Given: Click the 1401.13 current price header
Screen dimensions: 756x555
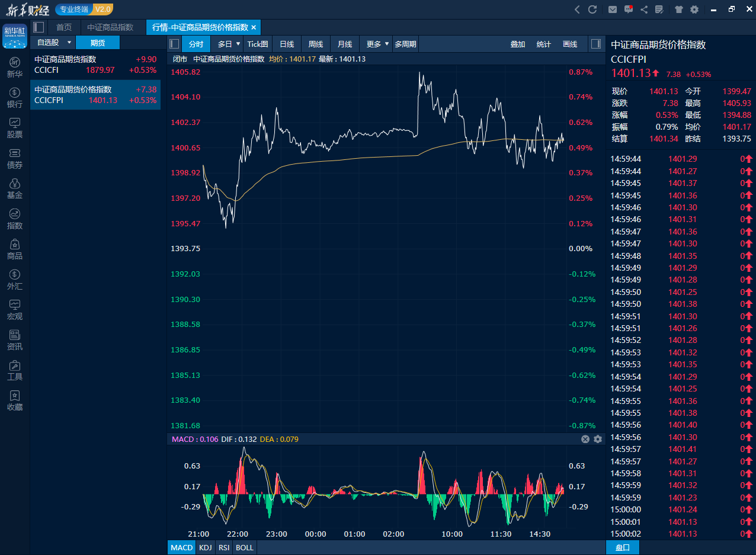Looking at the screenshot, I should (630, 73).
